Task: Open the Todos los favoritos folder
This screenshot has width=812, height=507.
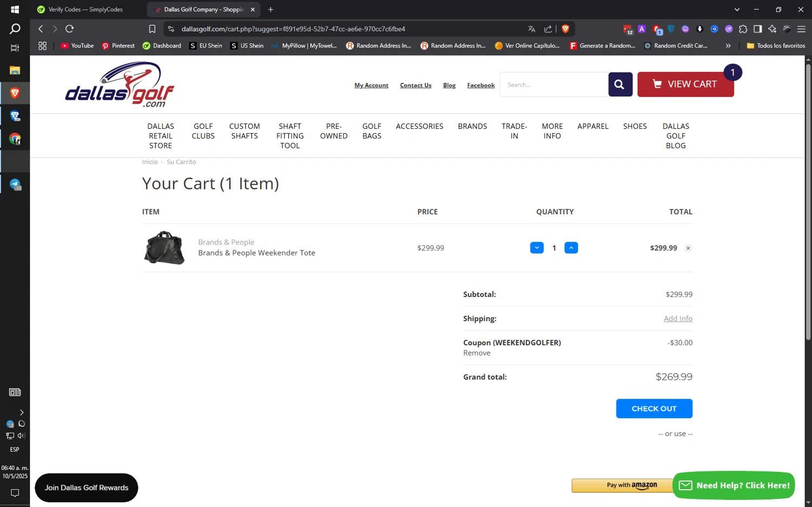Action: (x=776, y=45)
